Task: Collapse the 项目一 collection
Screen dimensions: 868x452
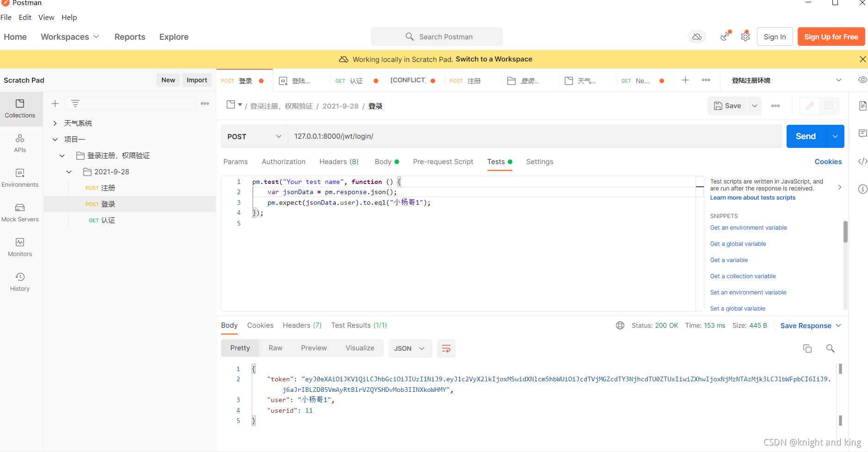Action: click(55, 139)
